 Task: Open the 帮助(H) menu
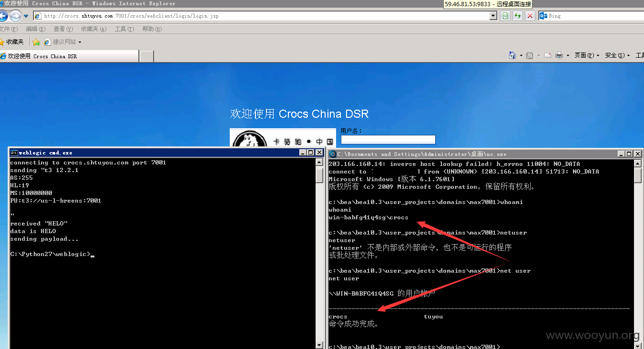pos(152,29)
